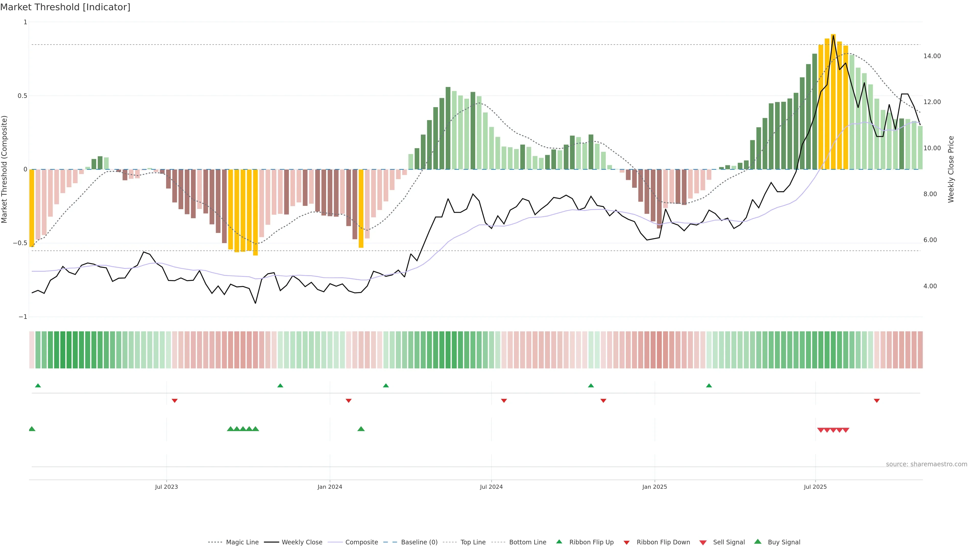Click first green ribbon flip up marker
The height and width of the screenshot is (551, 980).
(38, 386)
